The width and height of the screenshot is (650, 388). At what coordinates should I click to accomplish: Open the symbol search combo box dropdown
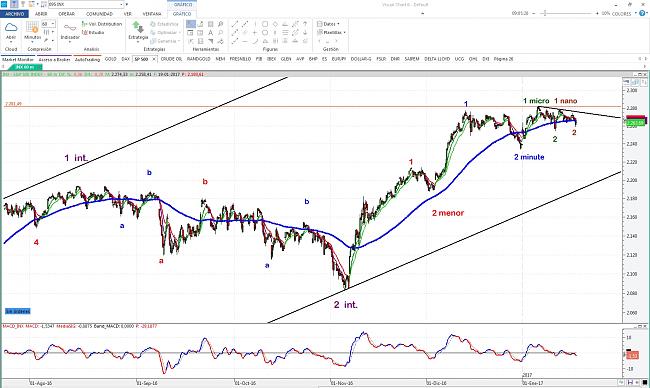[121, 5]
